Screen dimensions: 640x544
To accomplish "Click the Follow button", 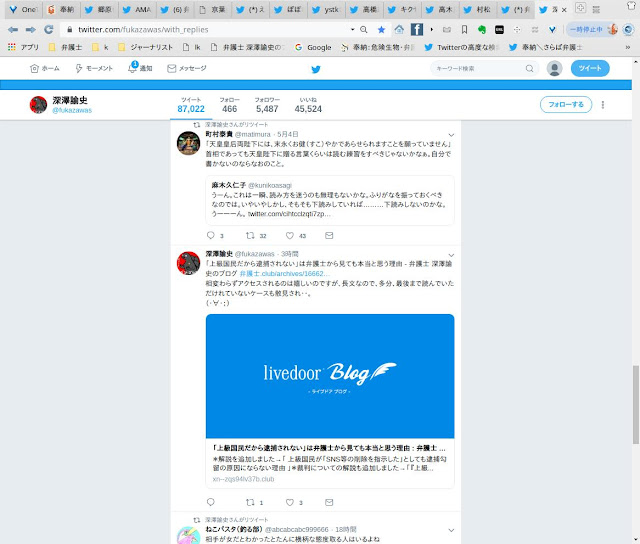I will point(566,105).
